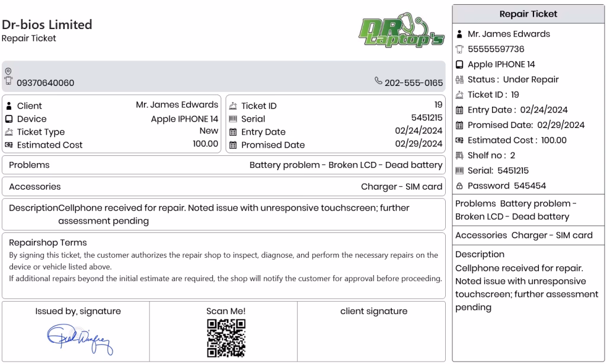The height and width of the screenshot is (364, 607).
Task: Click the device icon beside Apple IPHONE 14 in side panel
Action: [x=459, y=64]
